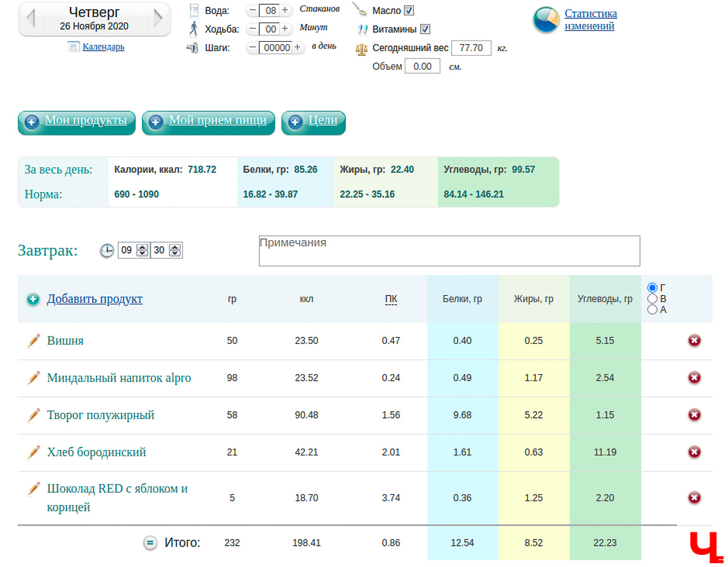Go to next day arrow
Image resolution: width=728 pixels, height=567 pixels.
pos(158,19)
